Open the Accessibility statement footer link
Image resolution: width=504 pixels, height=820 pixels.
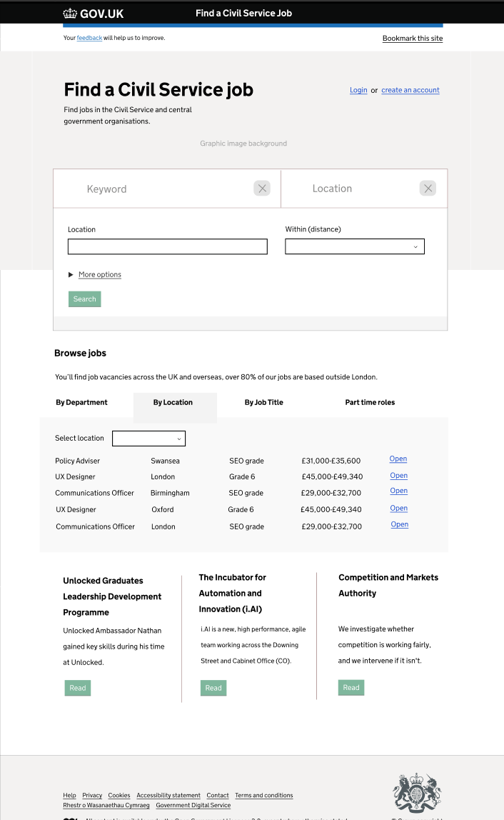(x=168, y=796)
